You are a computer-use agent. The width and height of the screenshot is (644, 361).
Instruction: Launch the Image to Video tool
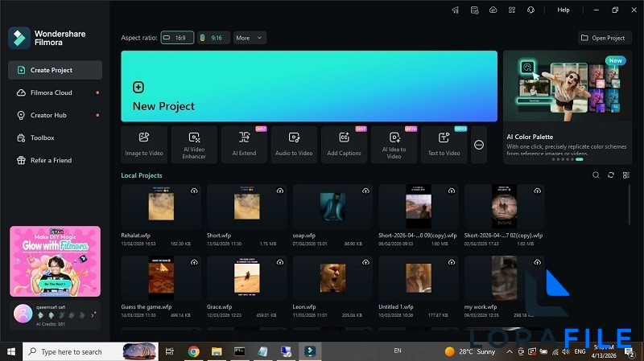point(144,145)
